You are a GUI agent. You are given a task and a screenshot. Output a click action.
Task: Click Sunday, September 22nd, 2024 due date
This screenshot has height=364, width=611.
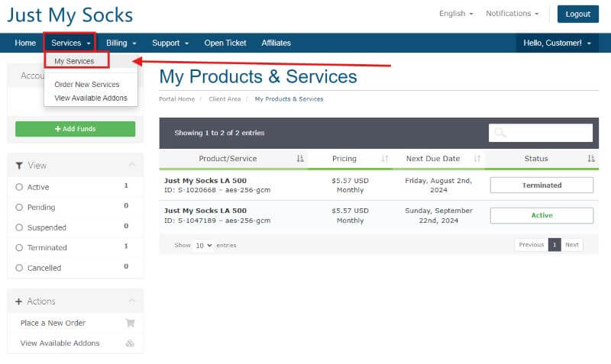(x=438, y=216)
